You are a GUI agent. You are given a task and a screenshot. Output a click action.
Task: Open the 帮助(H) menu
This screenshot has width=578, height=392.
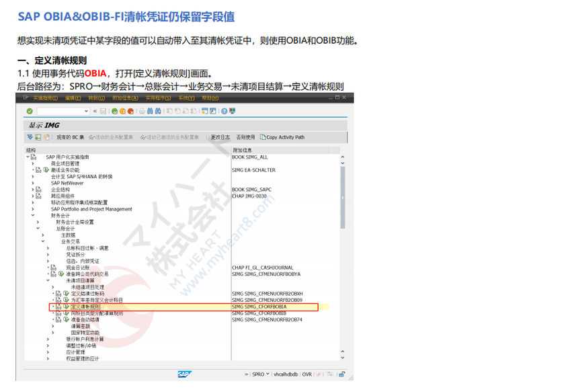[210, 97]
